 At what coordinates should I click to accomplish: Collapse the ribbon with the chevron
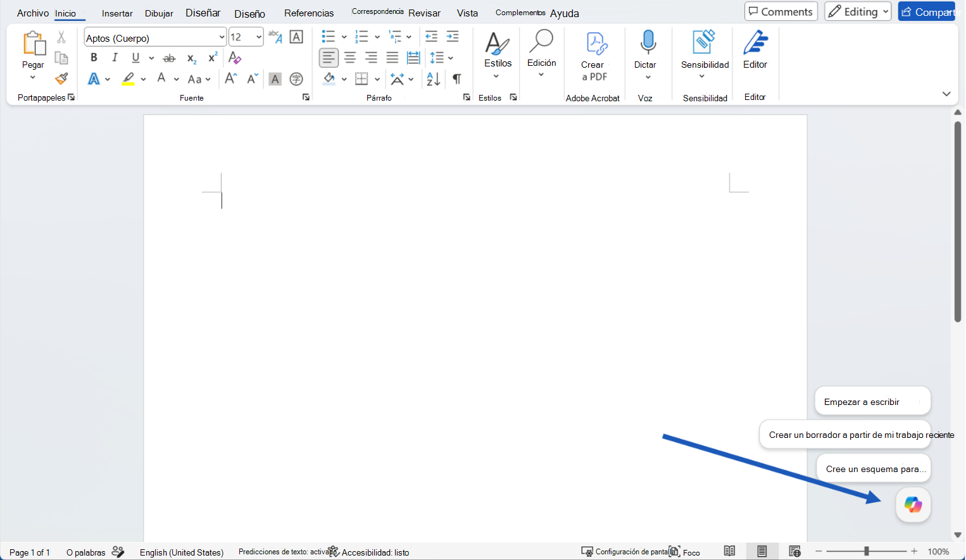pos(946,94)
